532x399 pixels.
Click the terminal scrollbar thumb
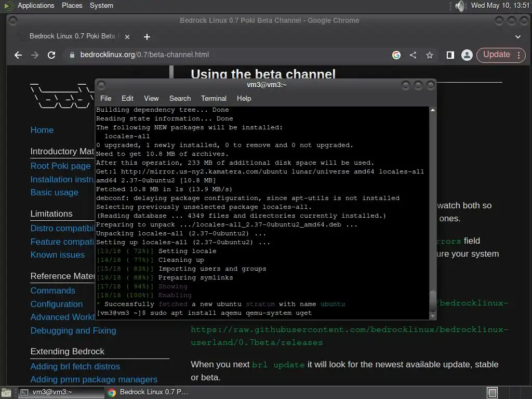[433, 301]
